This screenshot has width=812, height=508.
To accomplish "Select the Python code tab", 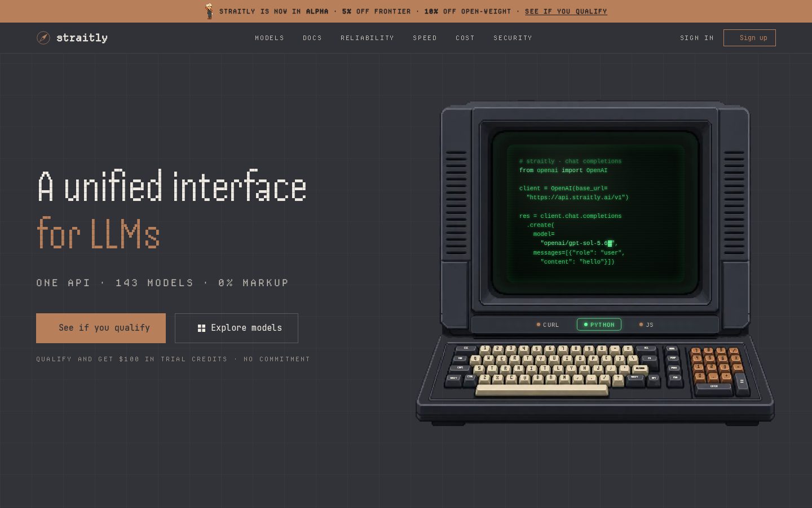I will point(599,325).
